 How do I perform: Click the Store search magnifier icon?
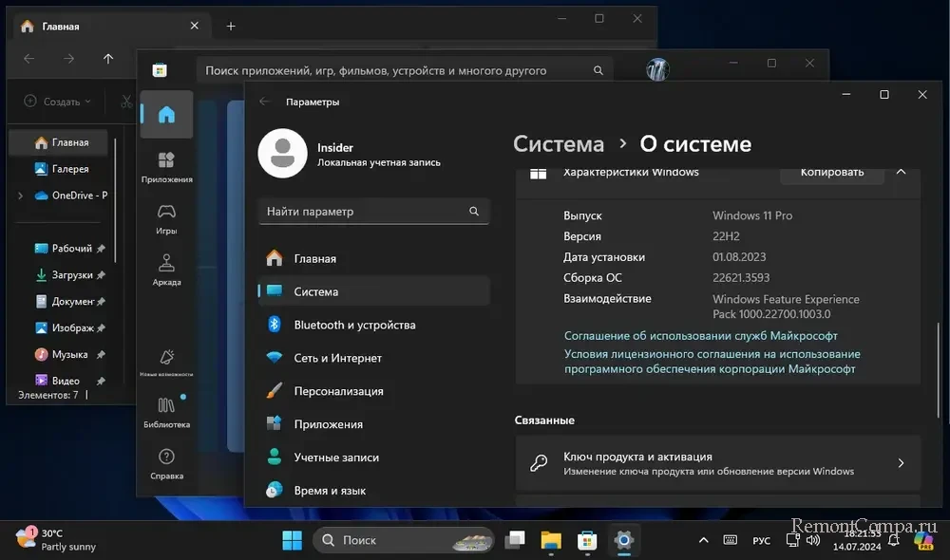click(x=598, y=70)
